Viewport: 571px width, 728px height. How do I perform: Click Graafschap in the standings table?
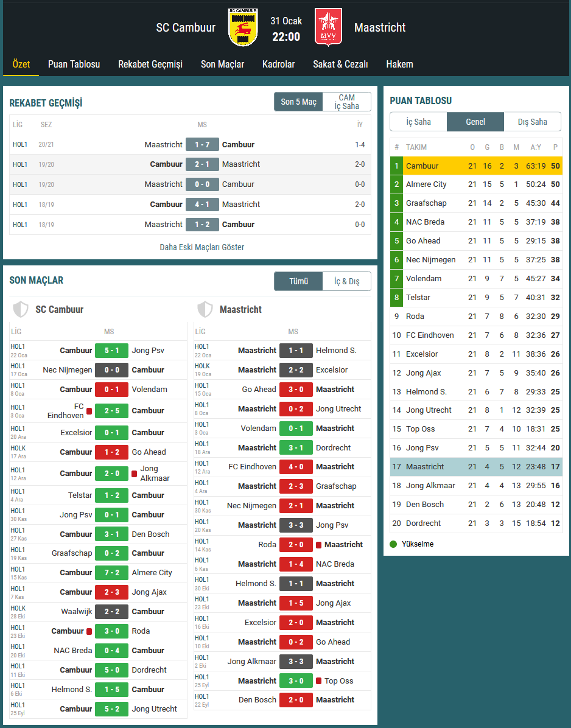[426, 203]
